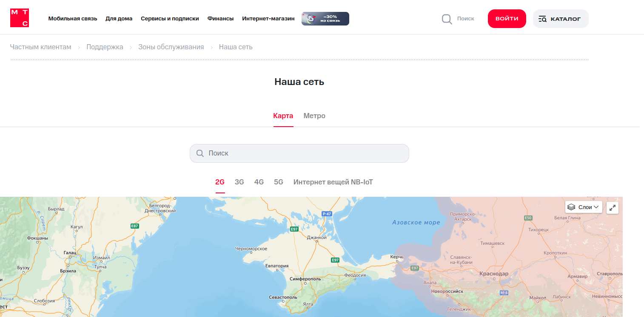Click the M-4 road marker

point(504,293)
